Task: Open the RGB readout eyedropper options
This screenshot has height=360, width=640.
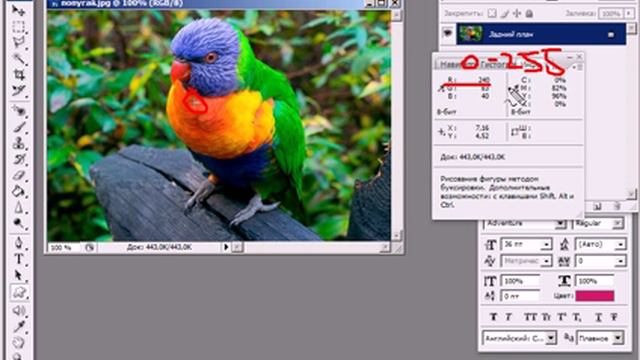Action: (x=441, y=87)
